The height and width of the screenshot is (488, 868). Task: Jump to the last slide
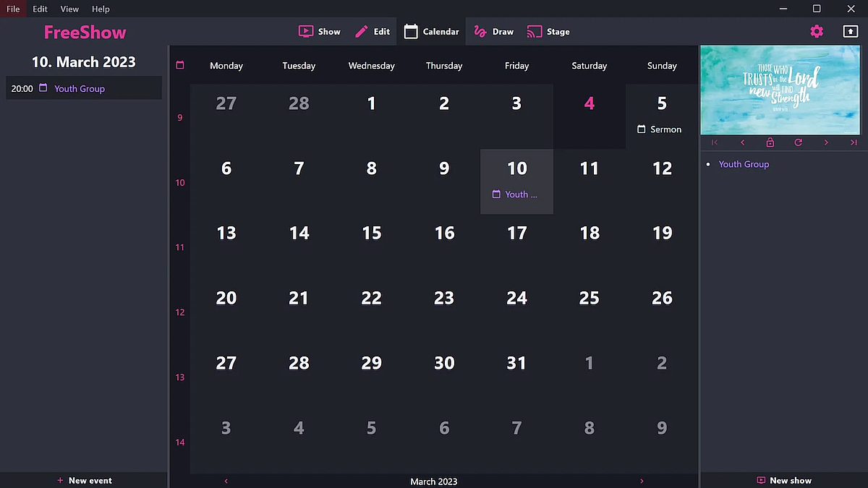tap(854, 142)
